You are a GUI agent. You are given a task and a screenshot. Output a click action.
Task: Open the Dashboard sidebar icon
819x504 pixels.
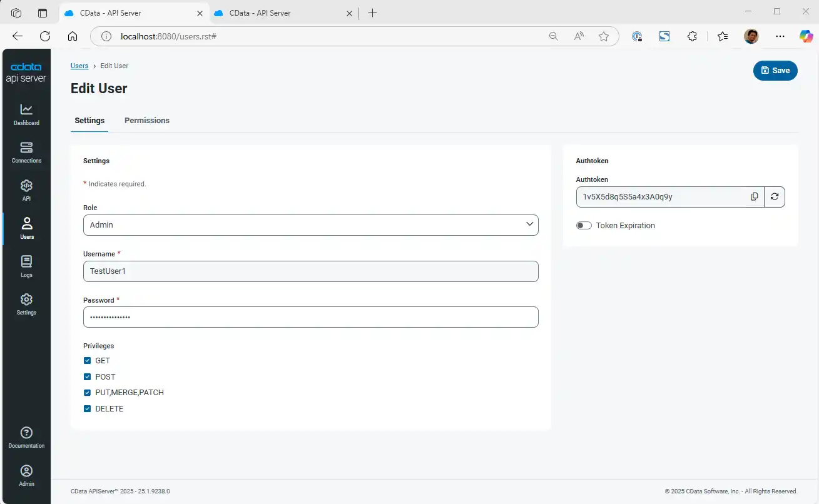[x=26, y=110]
